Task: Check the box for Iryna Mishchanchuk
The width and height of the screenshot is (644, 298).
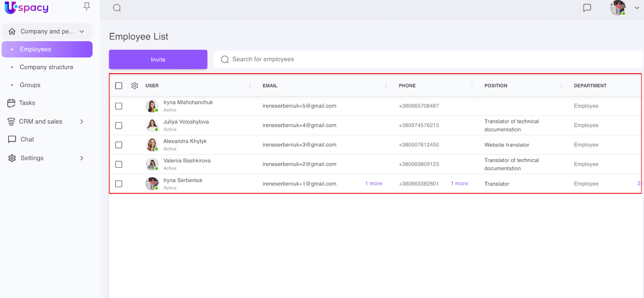Action: tap(119, 106)
